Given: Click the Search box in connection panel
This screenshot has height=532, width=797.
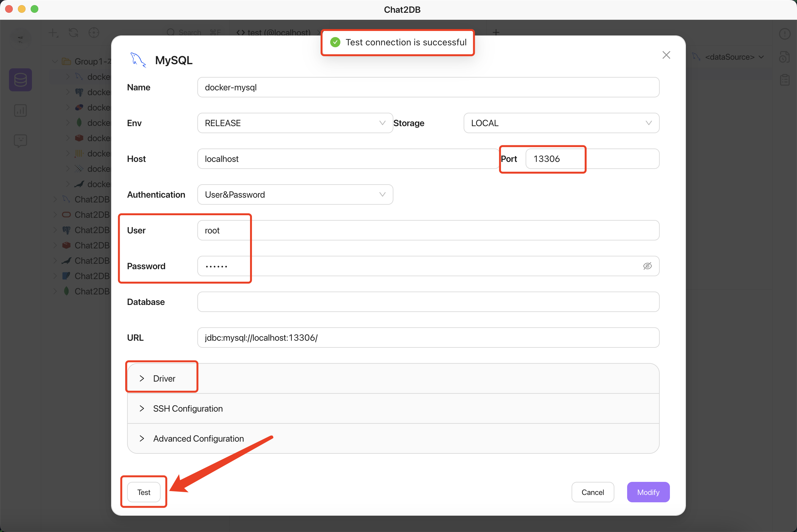Looking at the screenshot, I should click(194, 33).
